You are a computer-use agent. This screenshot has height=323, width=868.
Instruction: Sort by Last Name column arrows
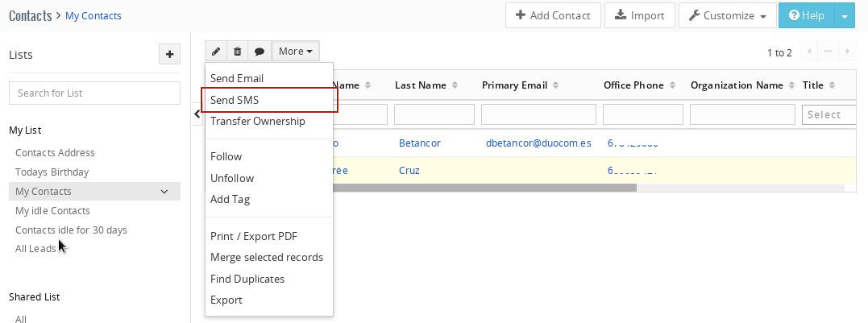[x=455, y=85]
